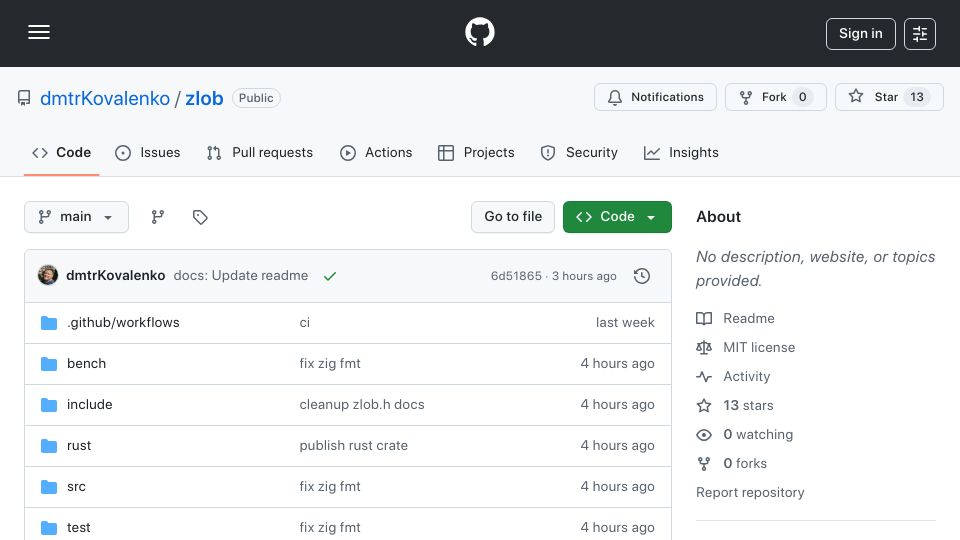Open the src folder name
The image size is (960, 540).
[76, 487]
